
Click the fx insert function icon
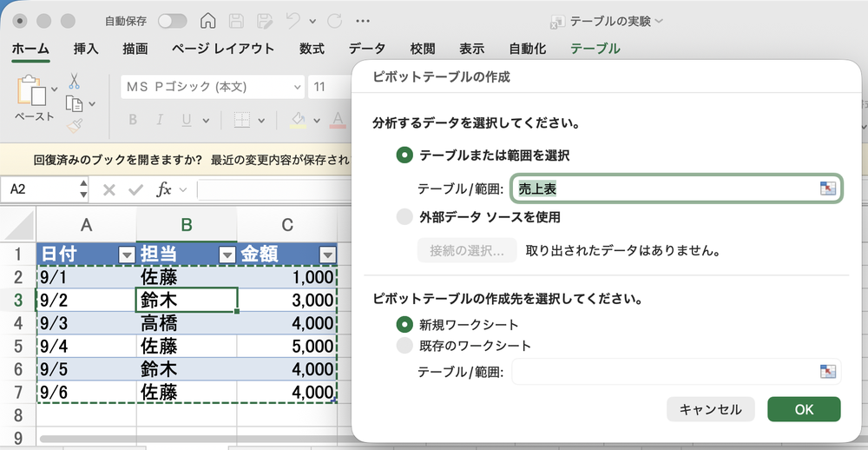(164, 190)
